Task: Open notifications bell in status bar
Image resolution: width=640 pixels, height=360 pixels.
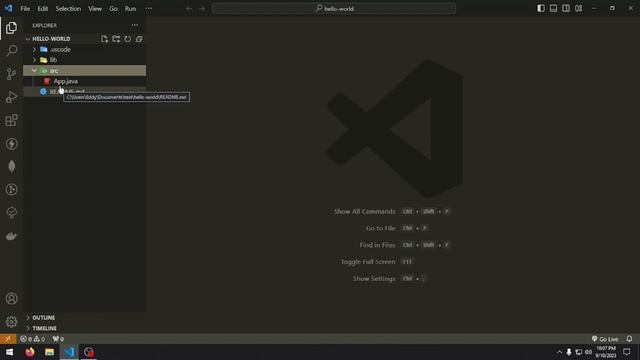Action: pos(629,339)
